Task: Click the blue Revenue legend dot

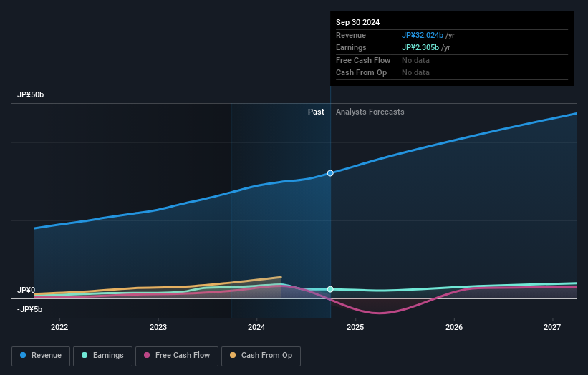Action: tap(23, 355)
